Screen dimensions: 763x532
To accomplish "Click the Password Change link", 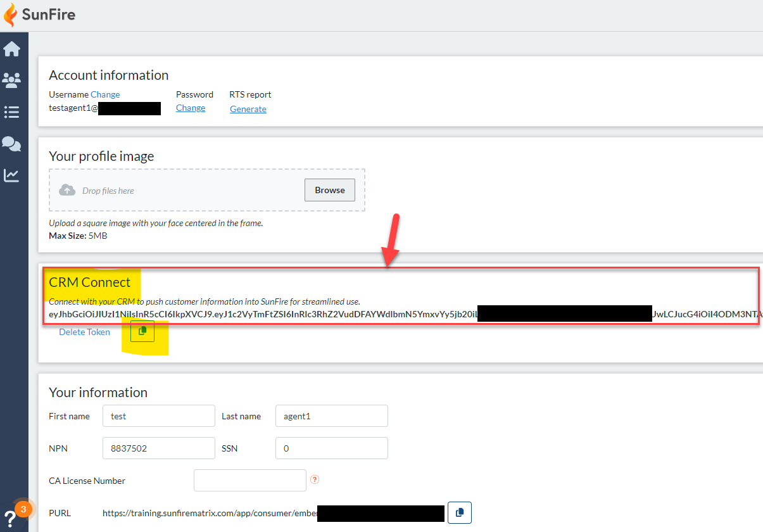I will pyautogui.click(x=191, y=108).
